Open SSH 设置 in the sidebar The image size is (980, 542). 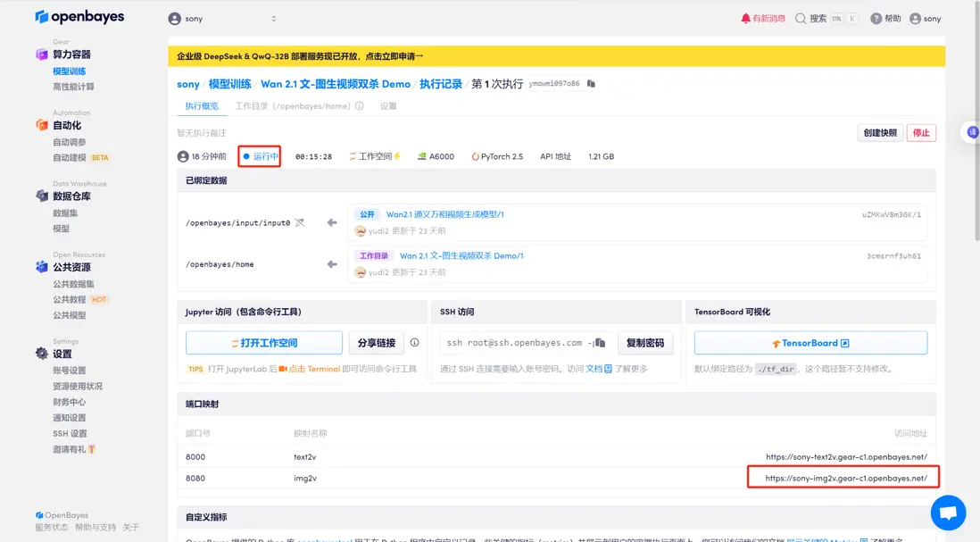pyautogui.click(x=70, y=433)
